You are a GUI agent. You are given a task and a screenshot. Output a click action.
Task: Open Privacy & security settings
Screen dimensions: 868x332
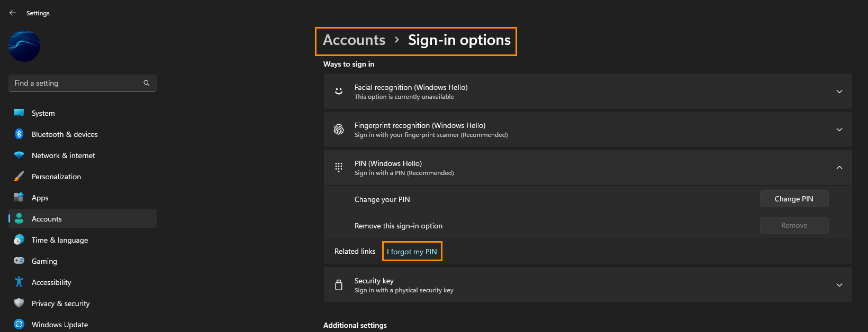pos(83,303)
